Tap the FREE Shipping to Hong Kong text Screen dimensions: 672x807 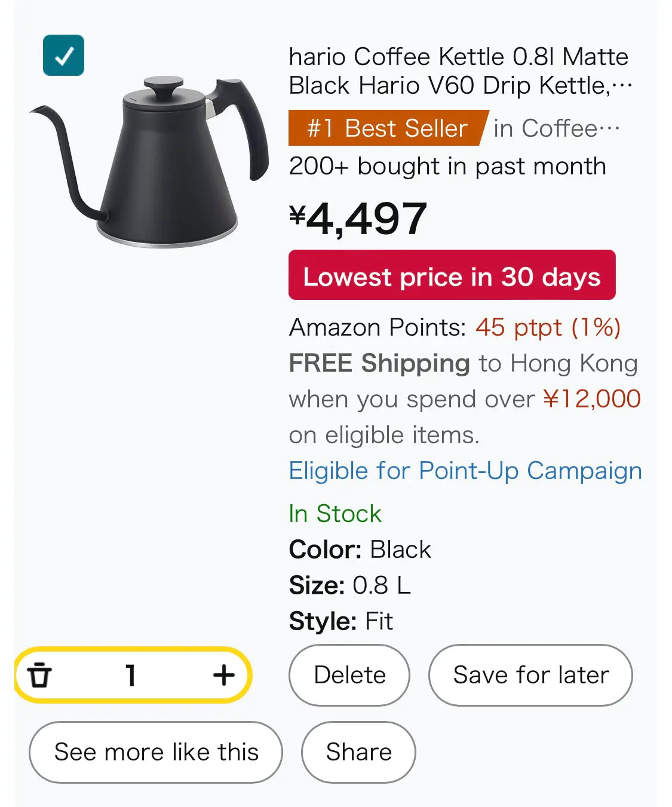pos(464,363)
